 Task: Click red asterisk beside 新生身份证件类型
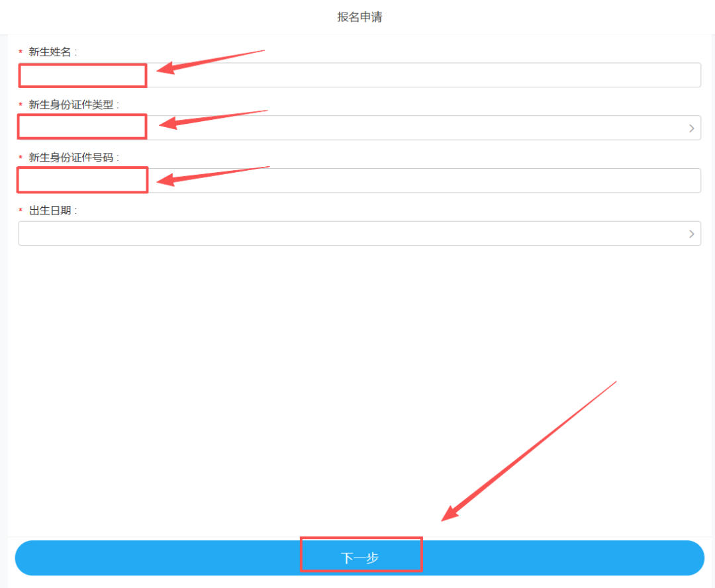[x=21, y=105]
